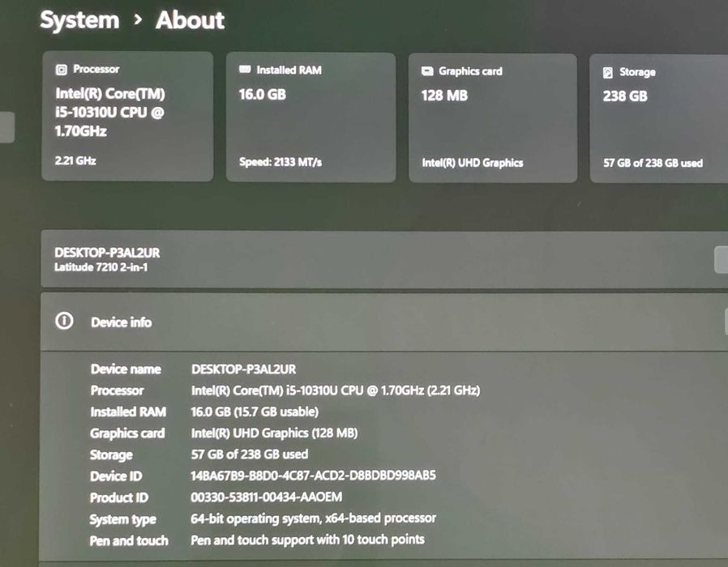This screenshot has height=567, width=728.
Task: Click Pen and touch support value
Action: pyautogui.click(x=307, y=539)
